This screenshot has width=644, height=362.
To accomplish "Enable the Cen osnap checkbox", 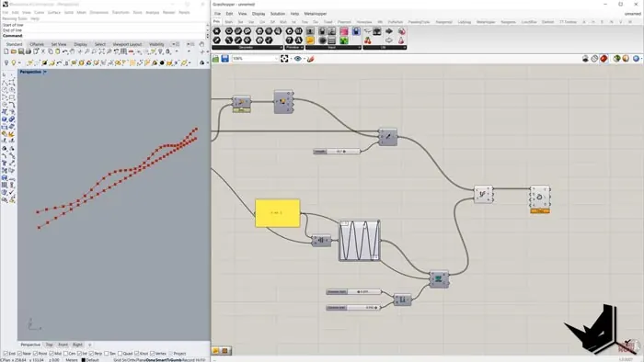I will pyautogui.click(x=65, y=354).
